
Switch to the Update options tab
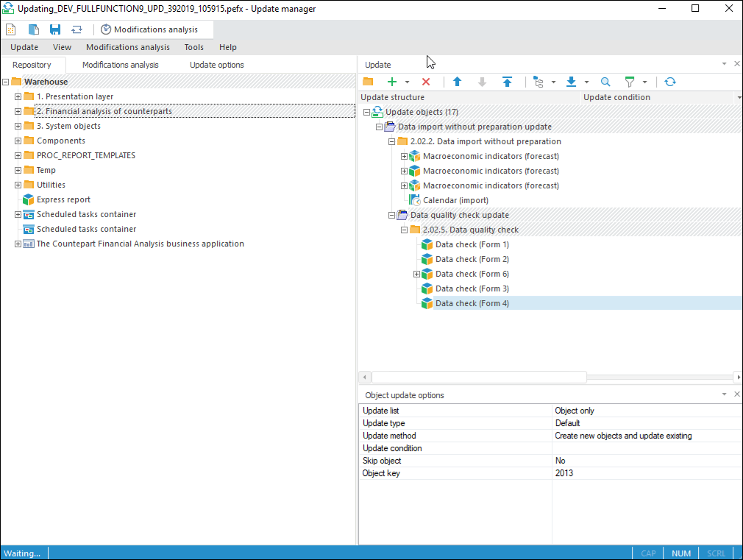[216, 65]
